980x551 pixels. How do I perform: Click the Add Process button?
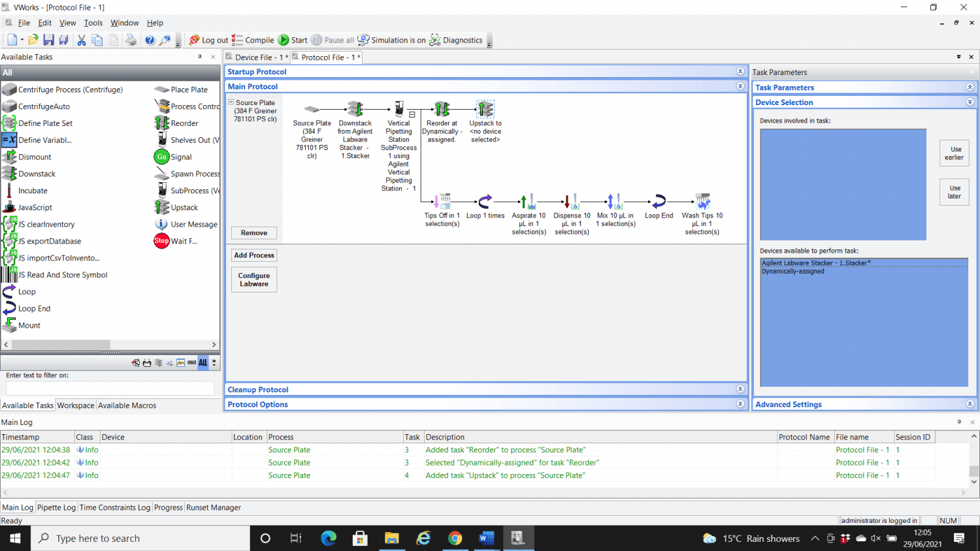click(x=254, y=255)
